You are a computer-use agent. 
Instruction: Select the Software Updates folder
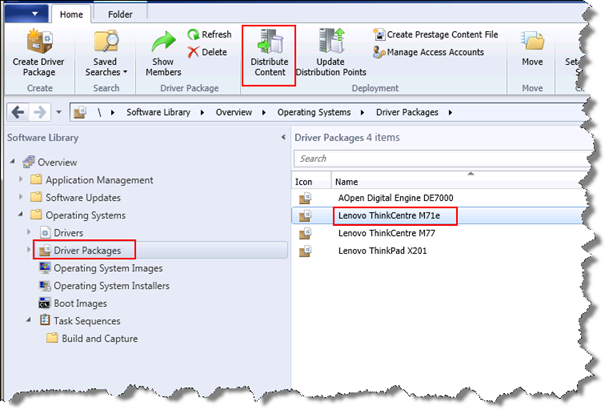tap(83, 197)
